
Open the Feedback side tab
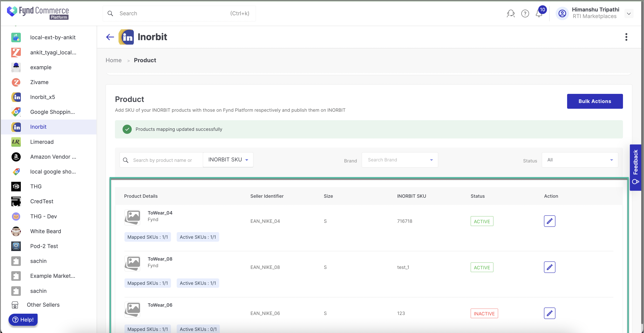click(x=636, y=168)
